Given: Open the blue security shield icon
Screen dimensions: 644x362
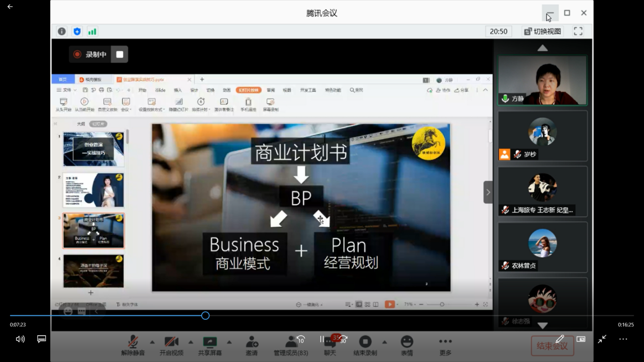Looking at the screenshot, I should pos(77,31).
